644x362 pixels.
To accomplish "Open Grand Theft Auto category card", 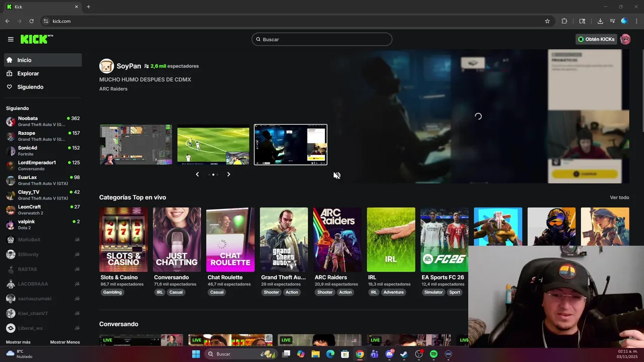I will 284,240.
